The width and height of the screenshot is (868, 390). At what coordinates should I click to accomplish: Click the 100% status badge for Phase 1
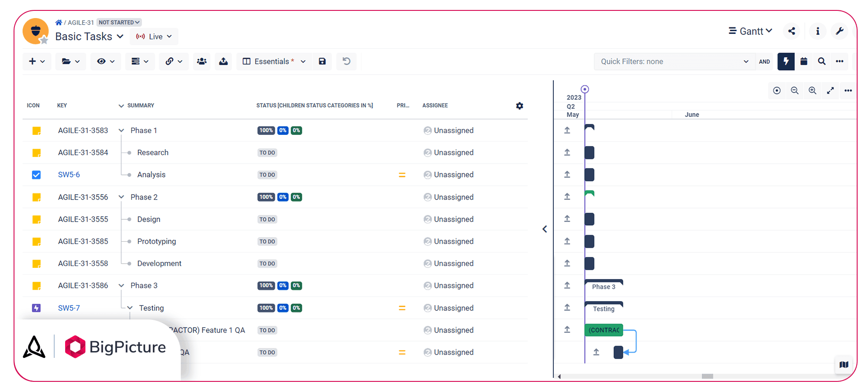(x=266, y=130)
